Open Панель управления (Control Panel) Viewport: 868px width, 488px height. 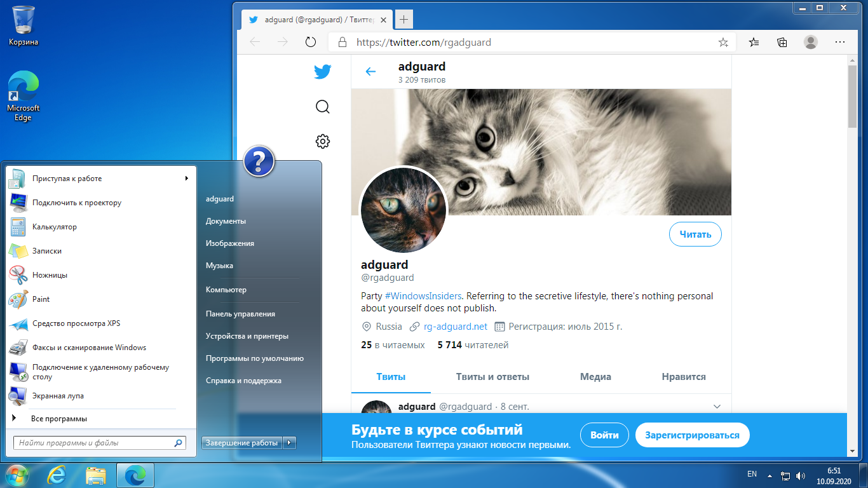coord(240,314)
